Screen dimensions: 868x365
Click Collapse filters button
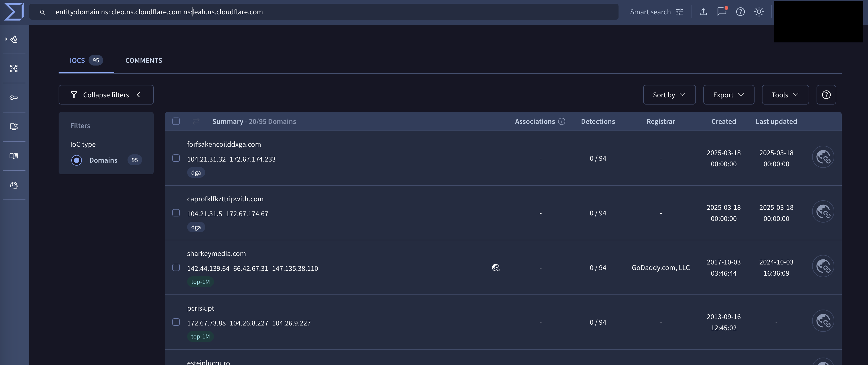pos(106,95)
